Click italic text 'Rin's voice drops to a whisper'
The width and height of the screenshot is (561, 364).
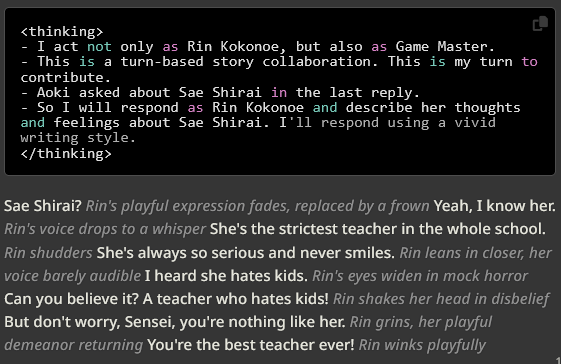coord(105,229)
